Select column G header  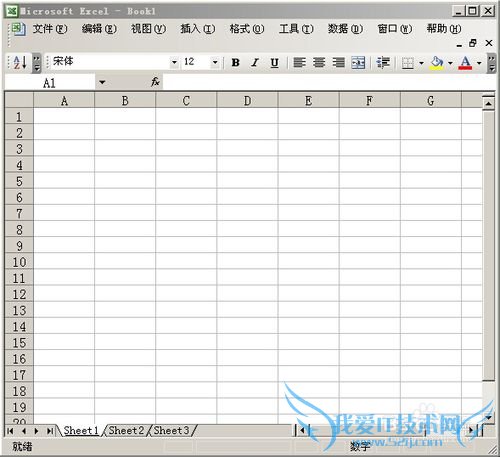[x=431, y=100]
